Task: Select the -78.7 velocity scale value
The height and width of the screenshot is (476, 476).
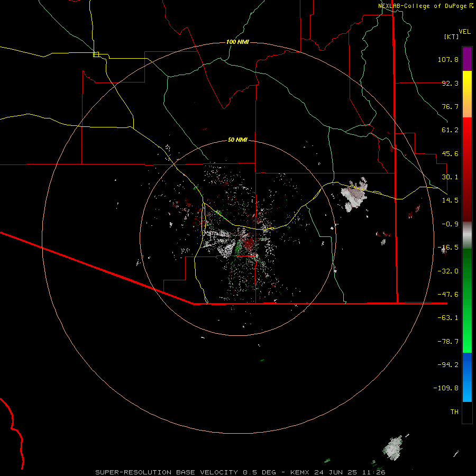Action: coord(448,342)
